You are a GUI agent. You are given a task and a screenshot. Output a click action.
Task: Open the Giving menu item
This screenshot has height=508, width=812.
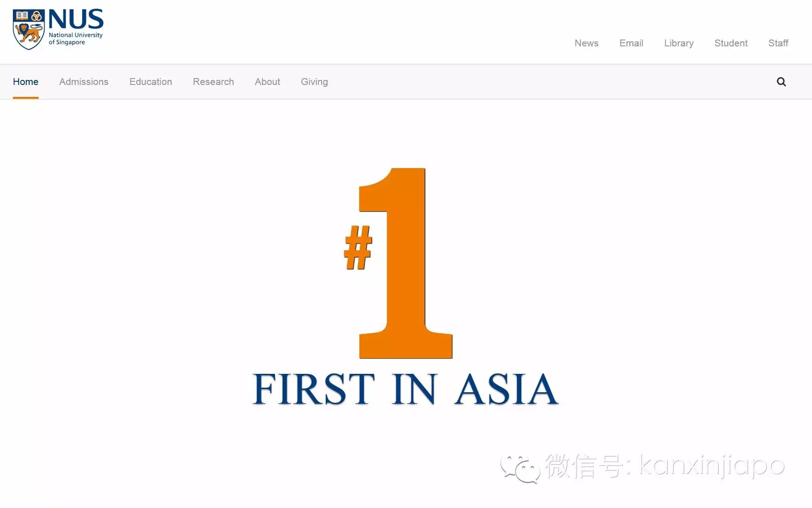[314, 82]
